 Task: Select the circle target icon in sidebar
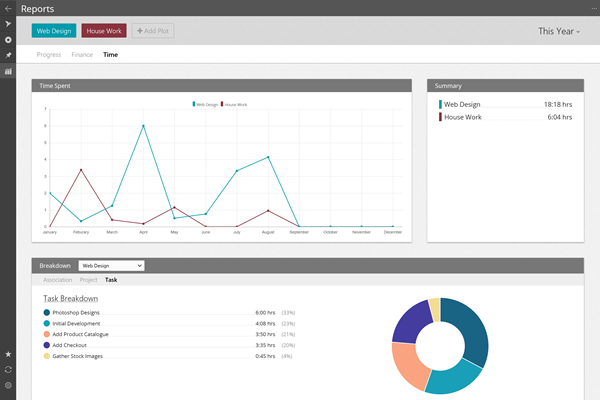tap(8, 39)
